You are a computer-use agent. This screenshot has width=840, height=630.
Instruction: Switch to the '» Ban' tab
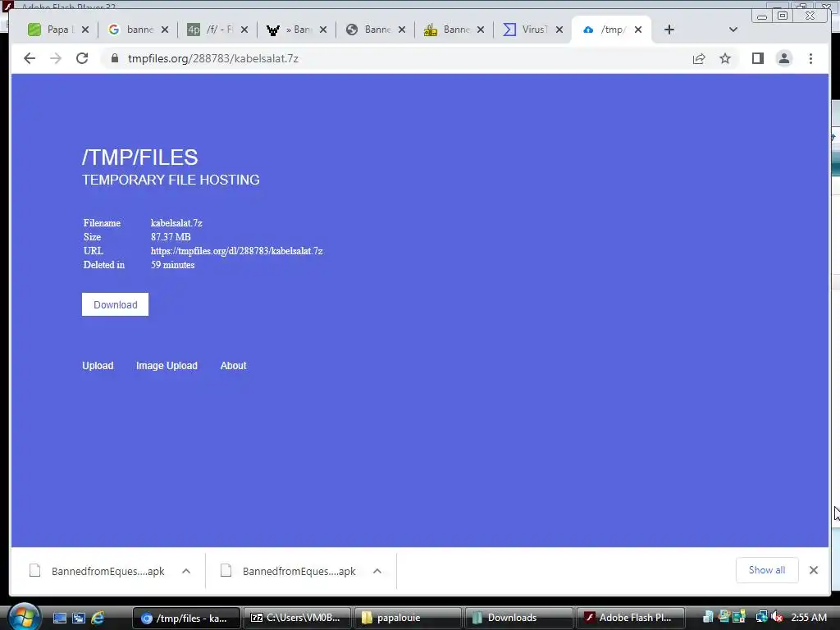[x=290, y=30]
